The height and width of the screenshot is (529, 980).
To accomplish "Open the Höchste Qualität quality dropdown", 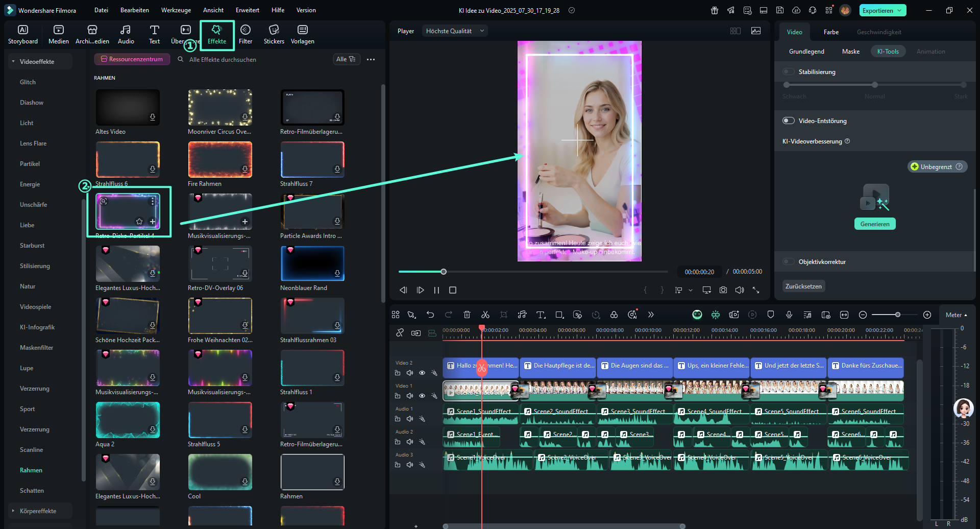I will click(x=455, y=31).
